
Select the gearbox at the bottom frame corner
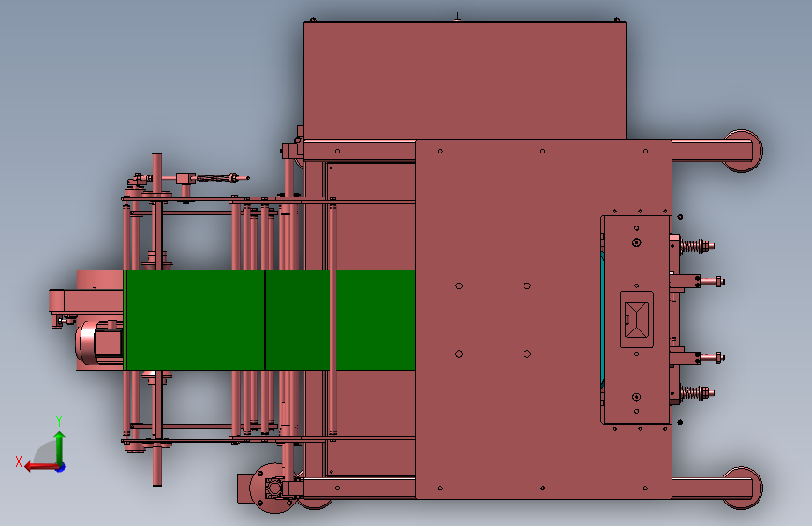point(271,488)
